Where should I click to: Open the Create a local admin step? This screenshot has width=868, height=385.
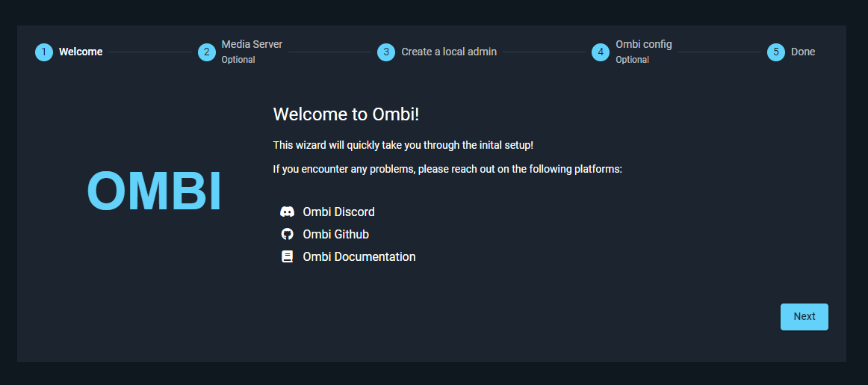pyautogui.click(x=449, y=52)
